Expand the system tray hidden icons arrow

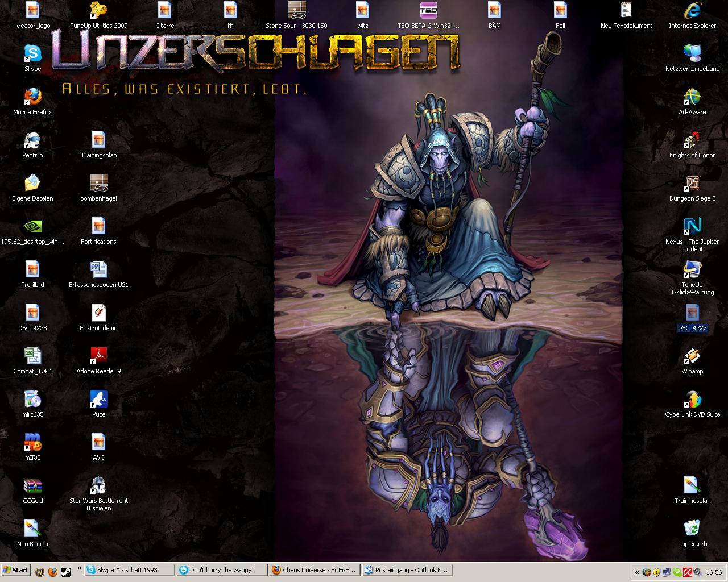point(637,572)
